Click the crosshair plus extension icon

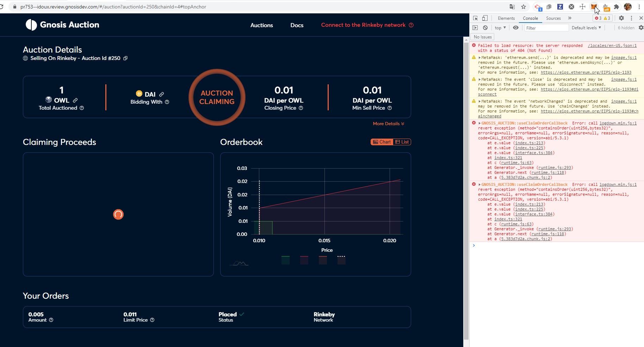[582, 7]
